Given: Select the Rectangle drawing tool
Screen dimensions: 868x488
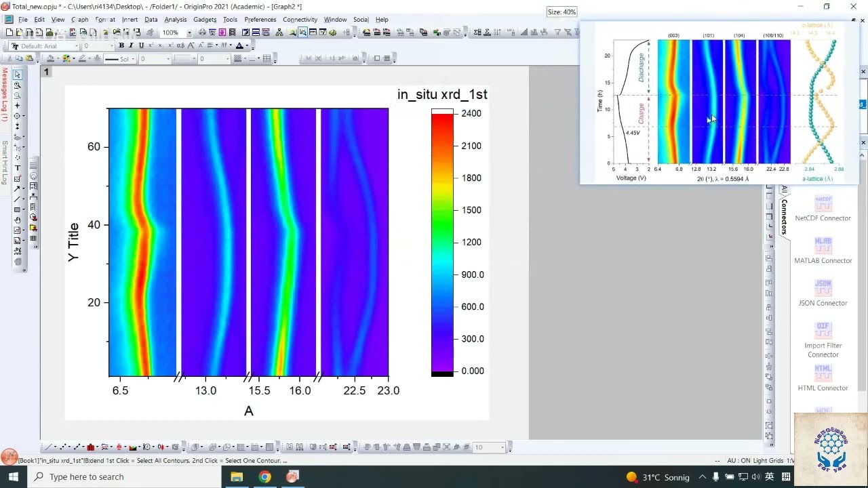Looking at the screenshot, I should (x=18, y=209).
